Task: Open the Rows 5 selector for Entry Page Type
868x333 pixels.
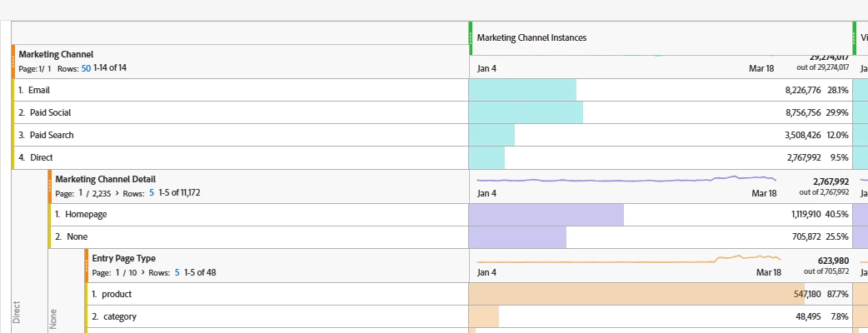Action: 177,272
